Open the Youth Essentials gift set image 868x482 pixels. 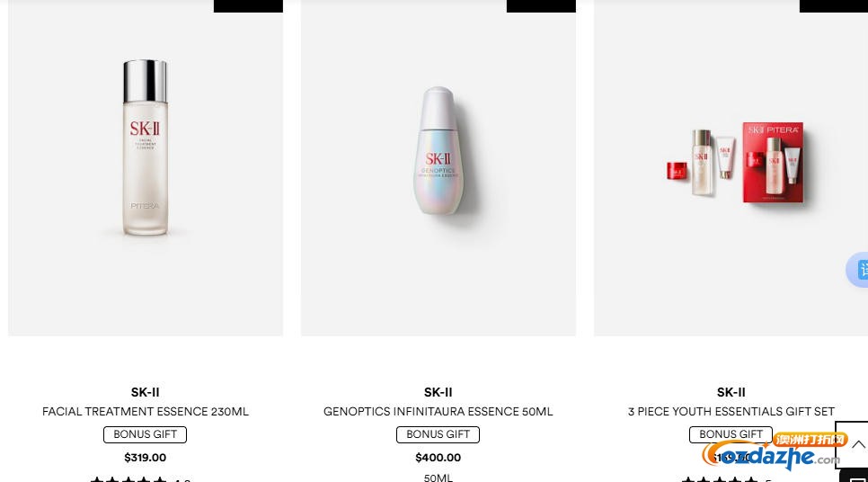735,162
